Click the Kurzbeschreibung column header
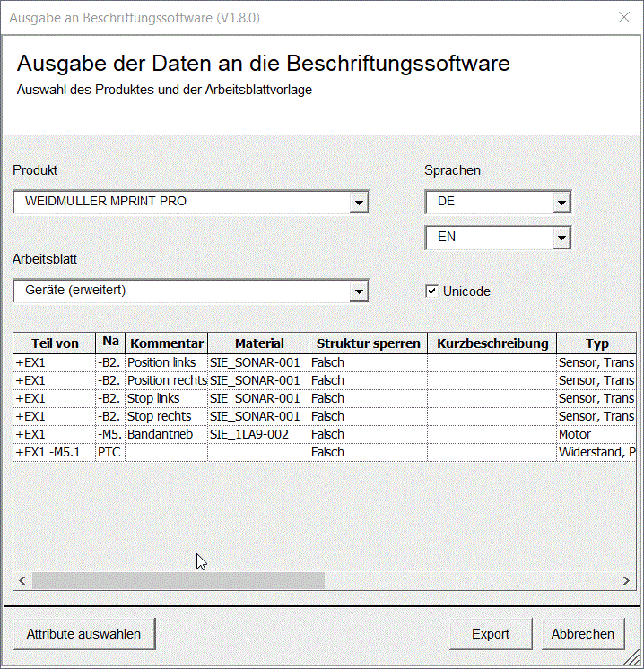The image size is (644, 669). pos(492,343)
